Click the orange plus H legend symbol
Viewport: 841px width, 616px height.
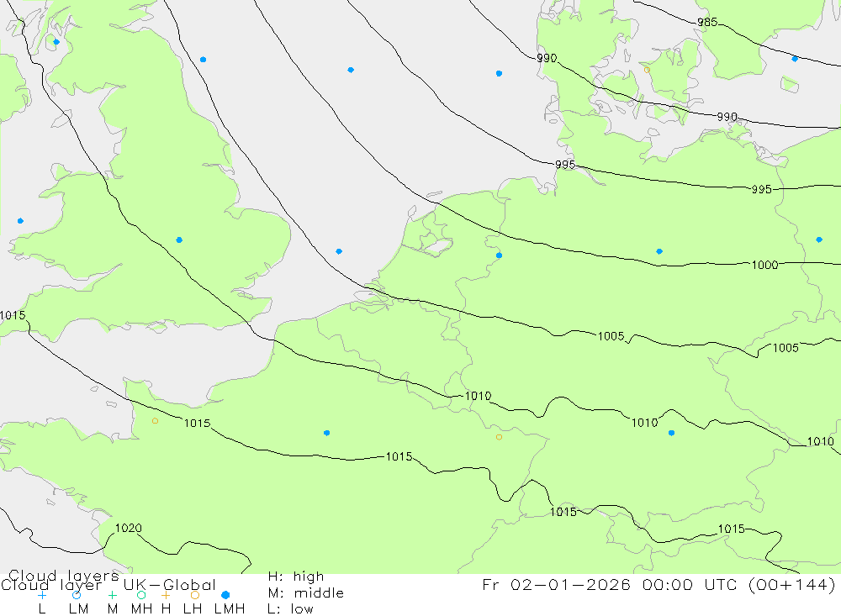(x=166, y=595)
